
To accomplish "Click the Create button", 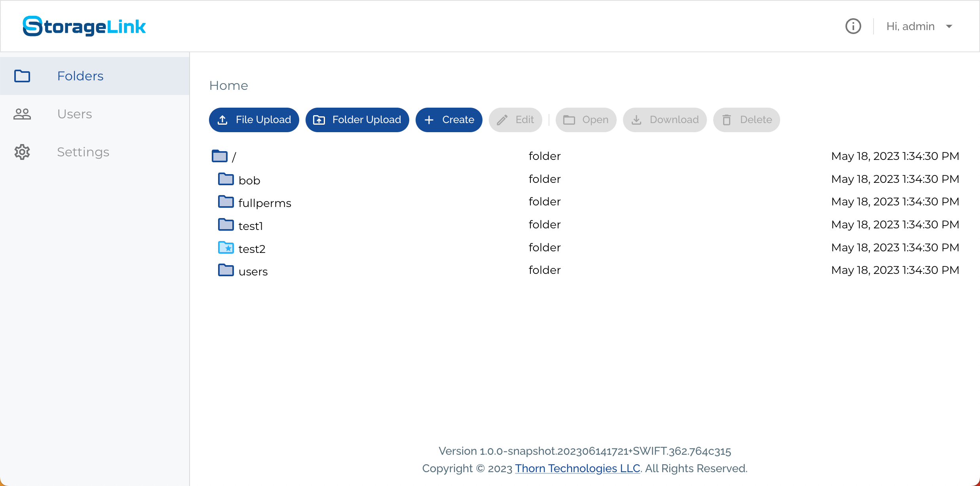I will (x=449, y=120).
